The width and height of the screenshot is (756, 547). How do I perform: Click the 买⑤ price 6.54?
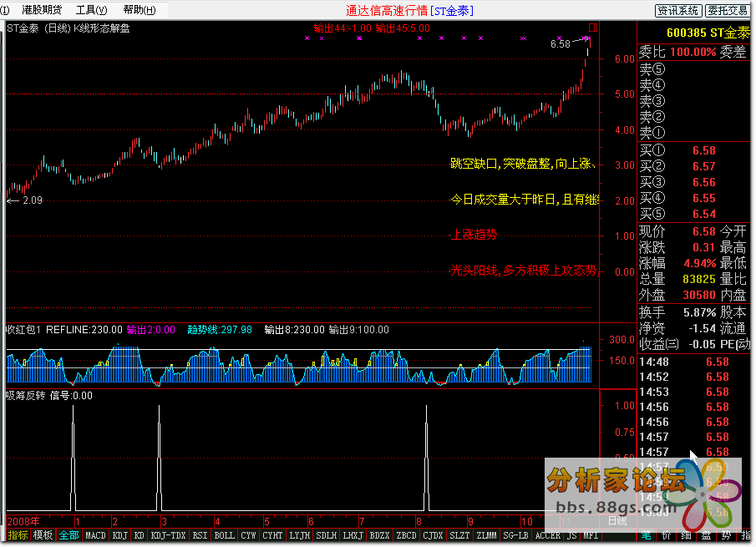tap(704, 214)
